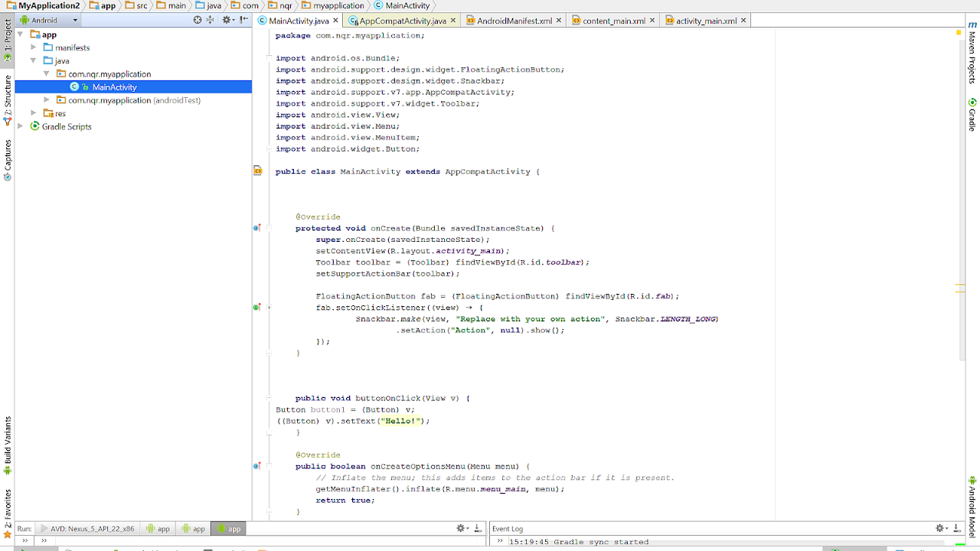Click MyApplication2 in the breadcrumb bar
The height and width of the screenshot is (551, 980).
[x=43, y=5]
